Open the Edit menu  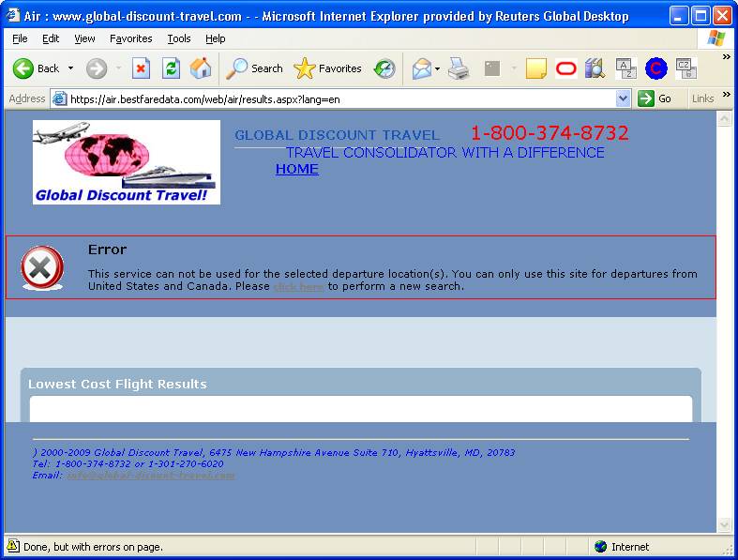[x=51, y=38]
